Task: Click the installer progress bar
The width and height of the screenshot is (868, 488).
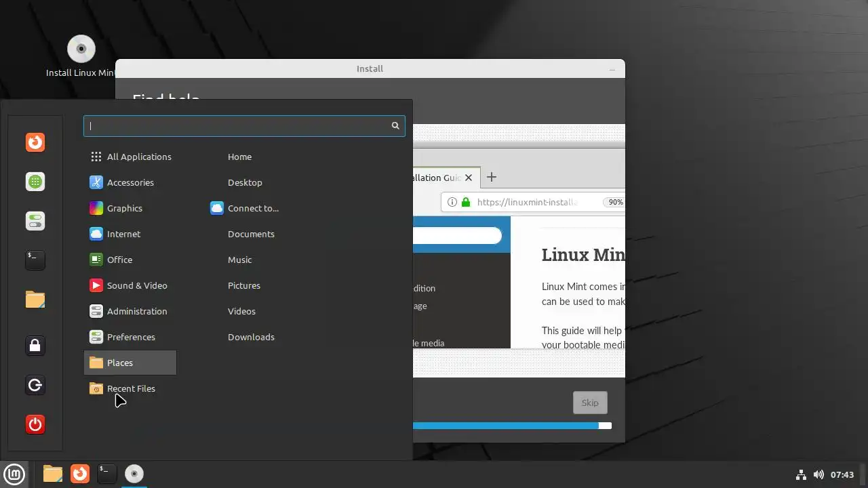Action: coord(512,426)
